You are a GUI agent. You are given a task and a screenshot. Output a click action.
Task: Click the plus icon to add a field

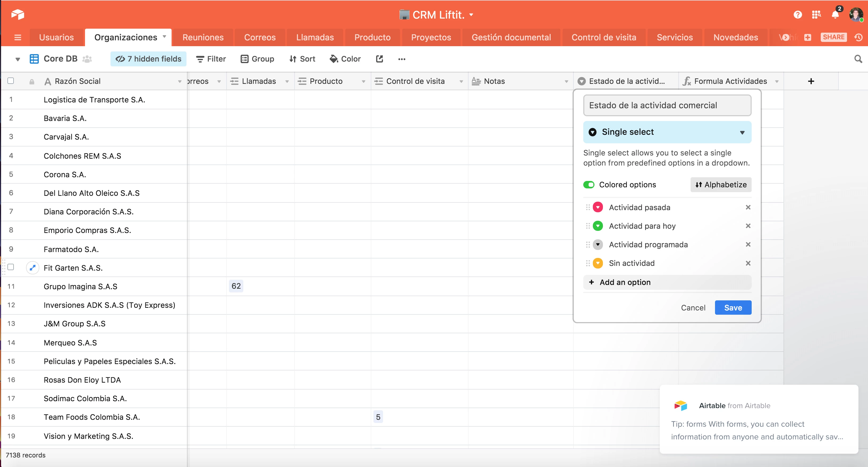[811, 81]
